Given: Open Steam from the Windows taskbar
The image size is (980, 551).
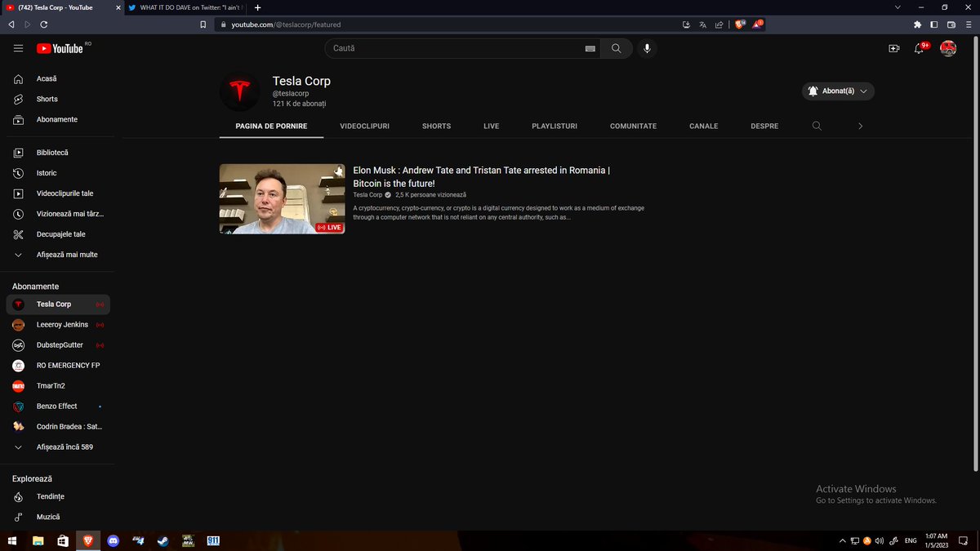Looking at the screenshot, I should pyautogui.click(x=163, y=540).
